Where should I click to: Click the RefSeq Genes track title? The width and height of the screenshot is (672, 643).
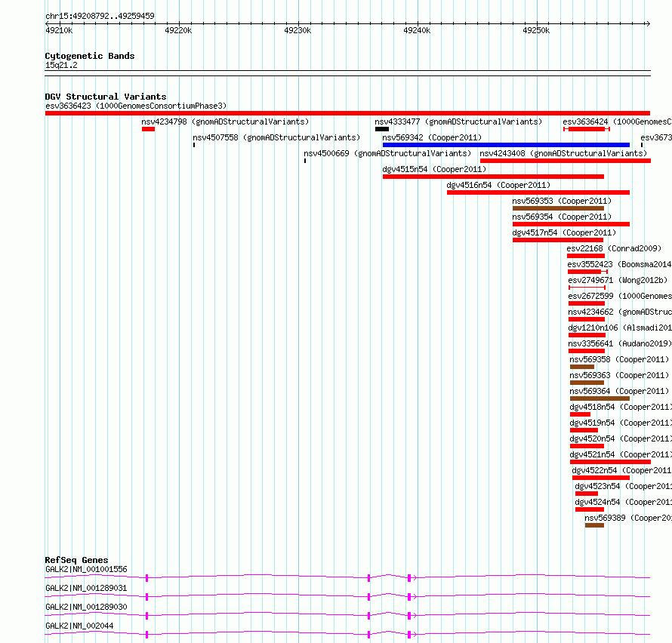(76, 560)
